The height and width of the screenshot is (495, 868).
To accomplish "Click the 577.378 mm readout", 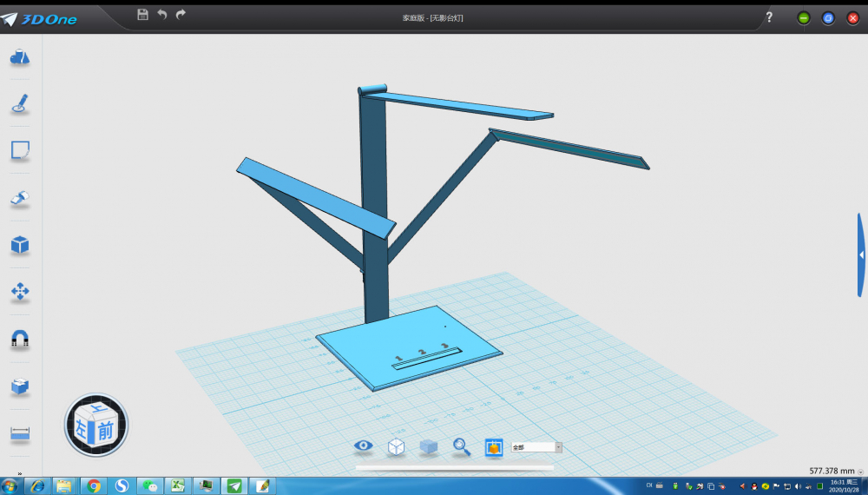I will tap(832, 471).
